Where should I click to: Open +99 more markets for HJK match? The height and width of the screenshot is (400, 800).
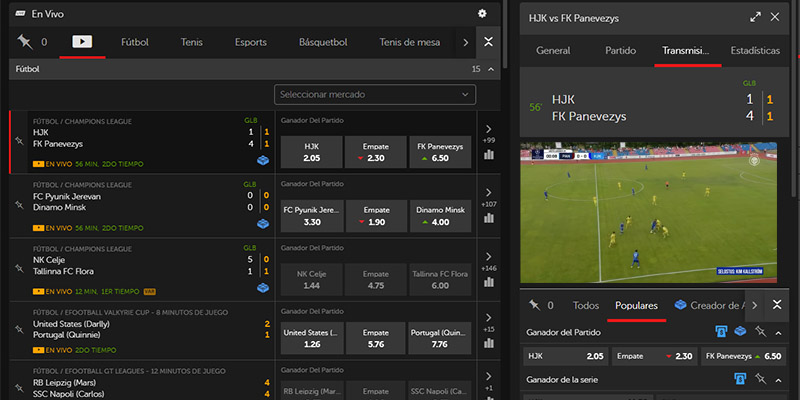[x=488, y=134]
